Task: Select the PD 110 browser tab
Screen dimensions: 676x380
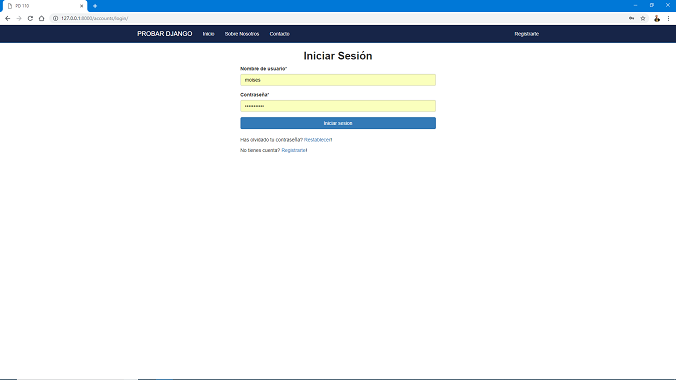Action: pos(43,6)
